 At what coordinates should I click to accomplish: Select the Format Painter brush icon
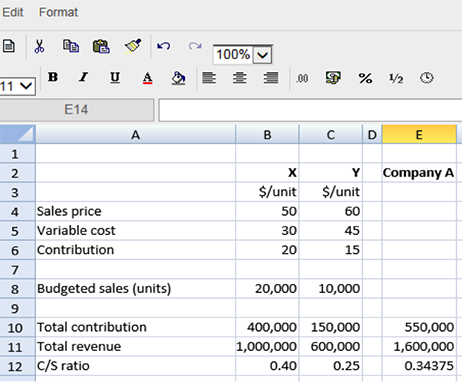133,46
